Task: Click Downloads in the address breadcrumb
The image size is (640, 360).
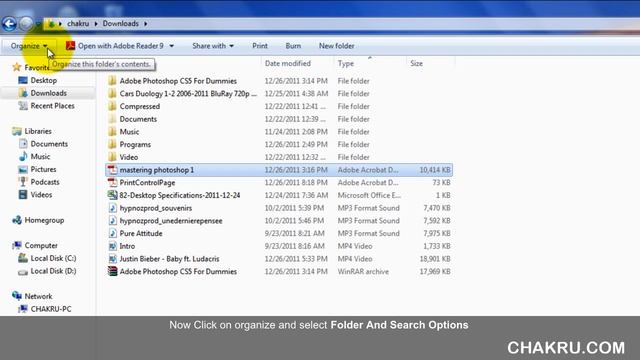Action: [120, 24]
